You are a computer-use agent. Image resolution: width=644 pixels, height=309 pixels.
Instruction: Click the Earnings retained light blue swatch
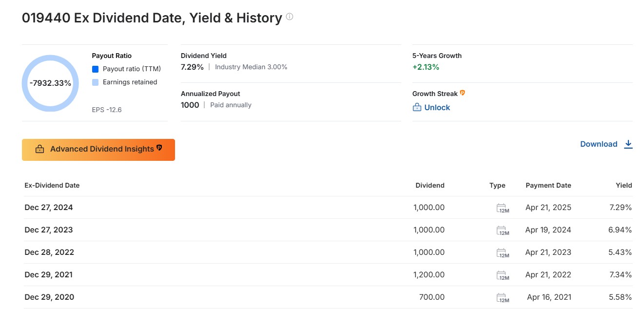point(96,82)
